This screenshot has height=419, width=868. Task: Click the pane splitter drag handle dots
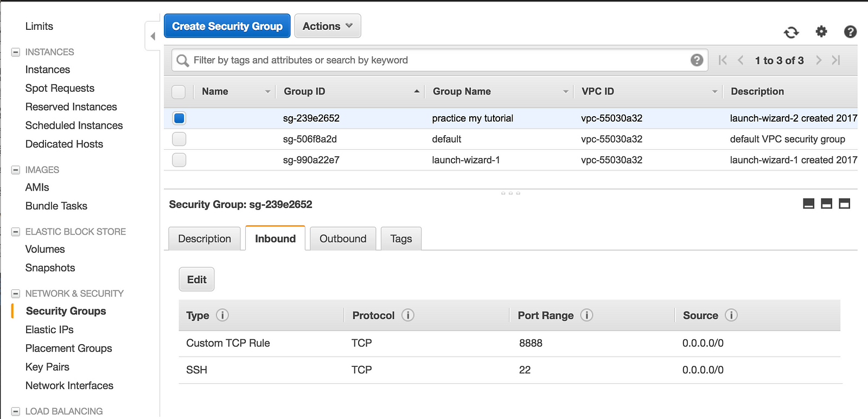pyautogui.click(x=510, y=193)
